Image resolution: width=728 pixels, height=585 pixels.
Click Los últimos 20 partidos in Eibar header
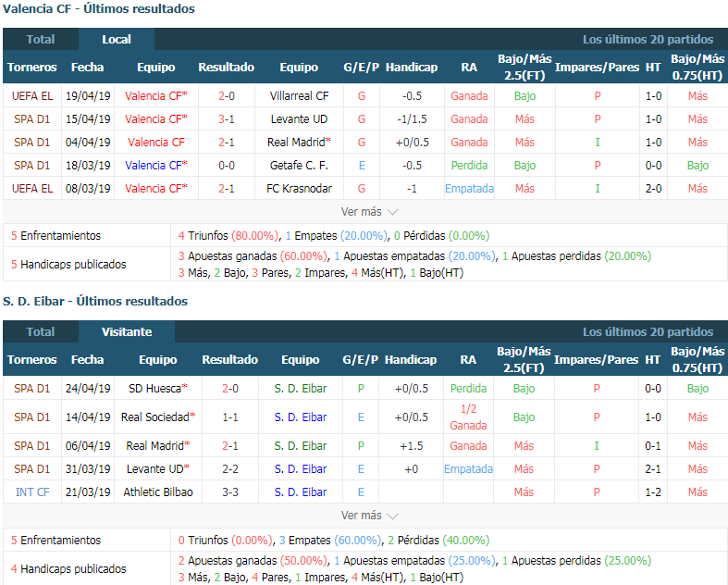pos(648,331)
